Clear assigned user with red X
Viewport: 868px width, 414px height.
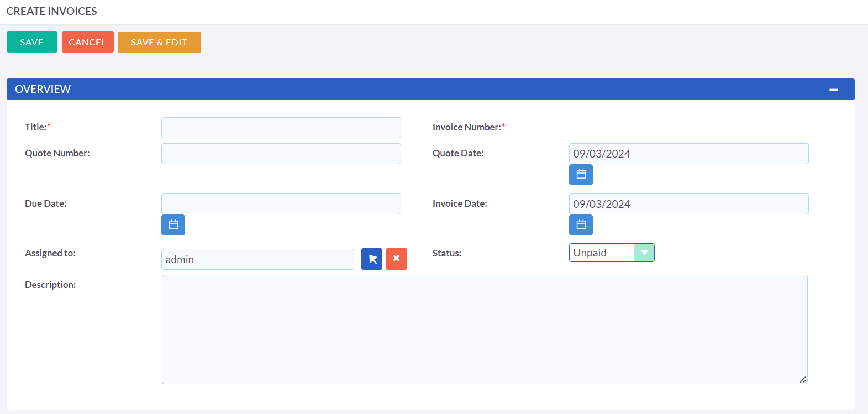[x=396, y=259]
